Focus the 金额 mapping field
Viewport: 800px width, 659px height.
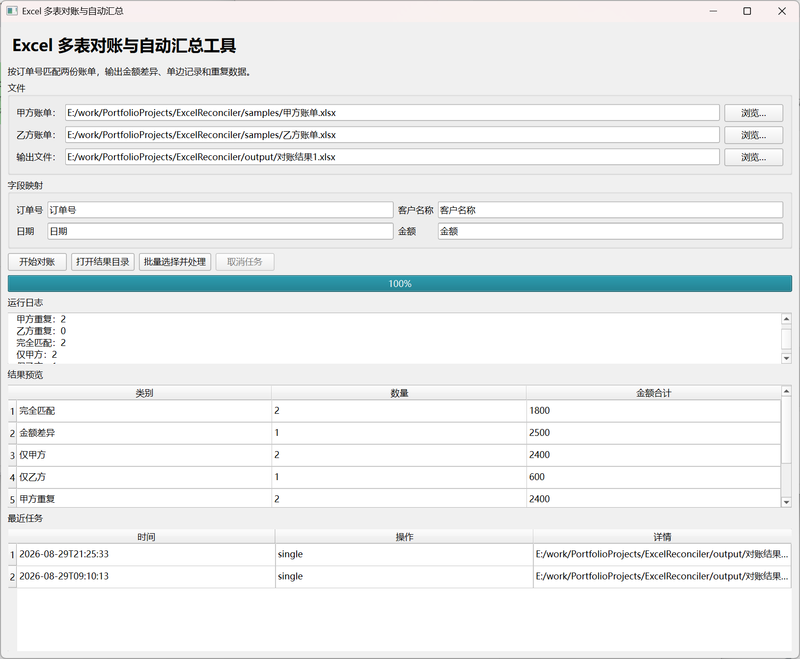click(x=610, y=231)
